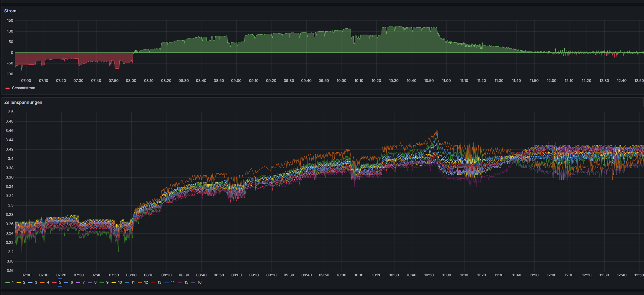Click the 12:00 x-axis tick in Strom panel
The width and height of the screenshot is (644, 295).
point(552,81)
